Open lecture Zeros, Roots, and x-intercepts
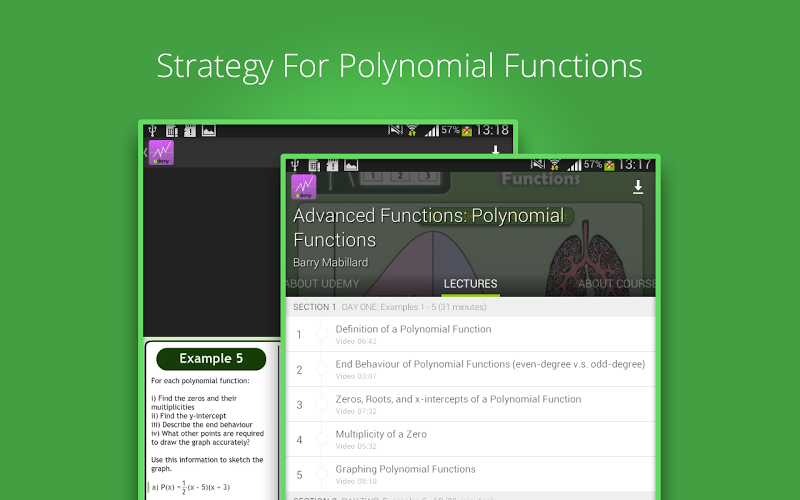 [470, 404]
